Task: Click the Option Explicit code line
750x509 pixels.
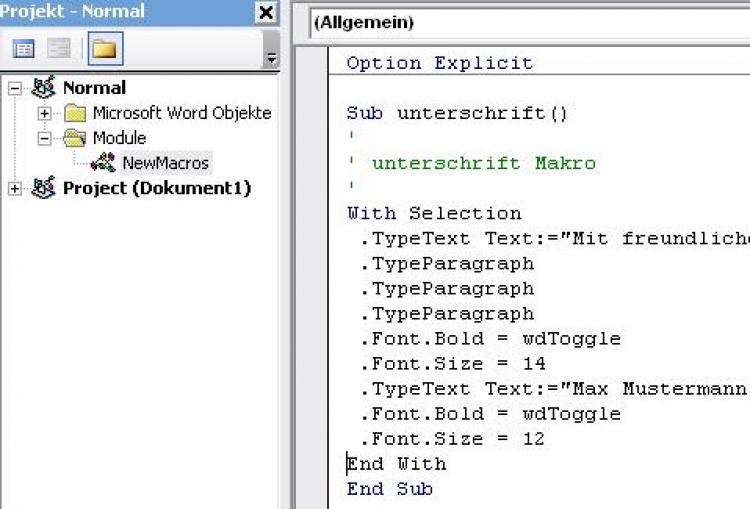Action: pyautogui.click(x=440, y=63)
